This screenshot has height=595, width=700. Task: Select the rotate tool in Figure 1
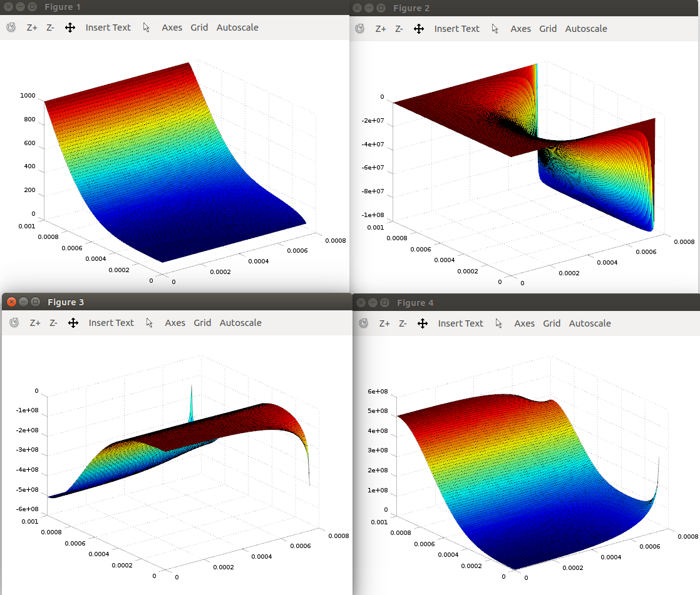[11, 28]
